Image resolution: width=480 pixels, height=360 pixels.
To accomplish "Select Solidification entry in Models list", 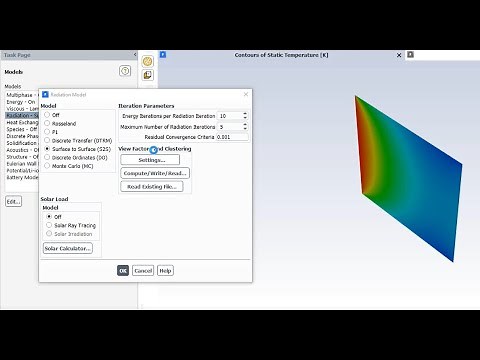I will pos(22,143).
